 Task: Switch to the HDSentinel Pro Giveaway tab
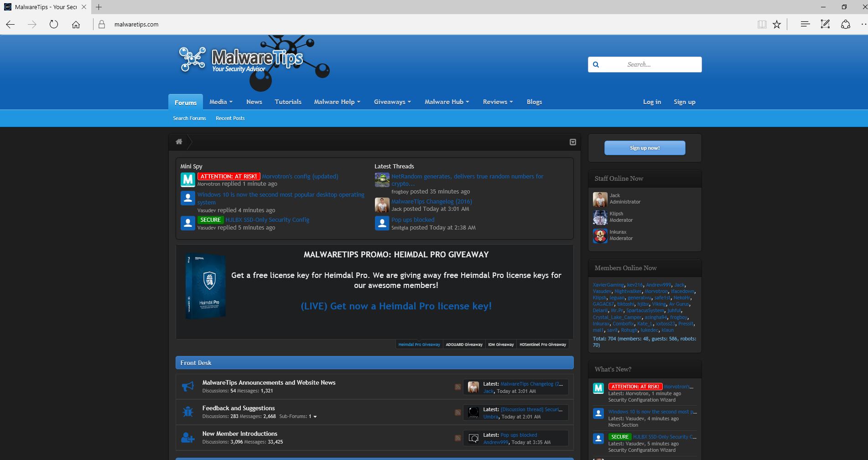[x=543, y=345]
